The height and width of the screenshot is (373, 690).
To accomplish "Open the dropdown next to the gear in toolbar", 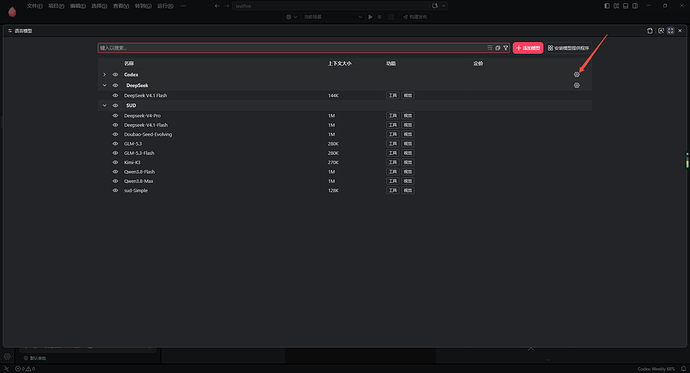I will point(295,17).
